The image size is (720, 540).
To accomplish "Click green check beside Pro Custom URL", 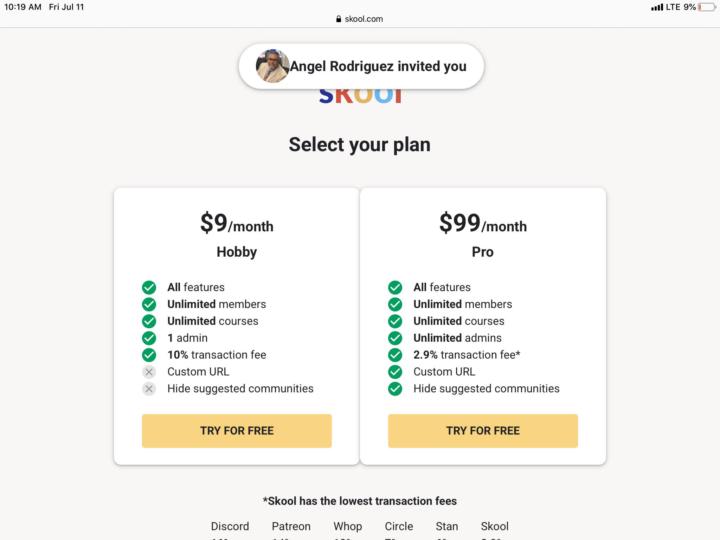I will 395,372.
